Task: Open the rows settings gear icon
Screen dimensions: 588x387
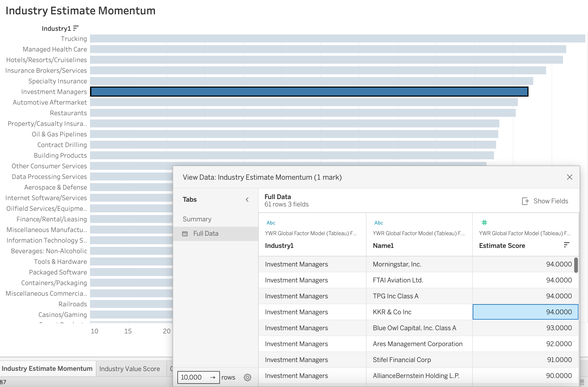Action: [248, 377]
